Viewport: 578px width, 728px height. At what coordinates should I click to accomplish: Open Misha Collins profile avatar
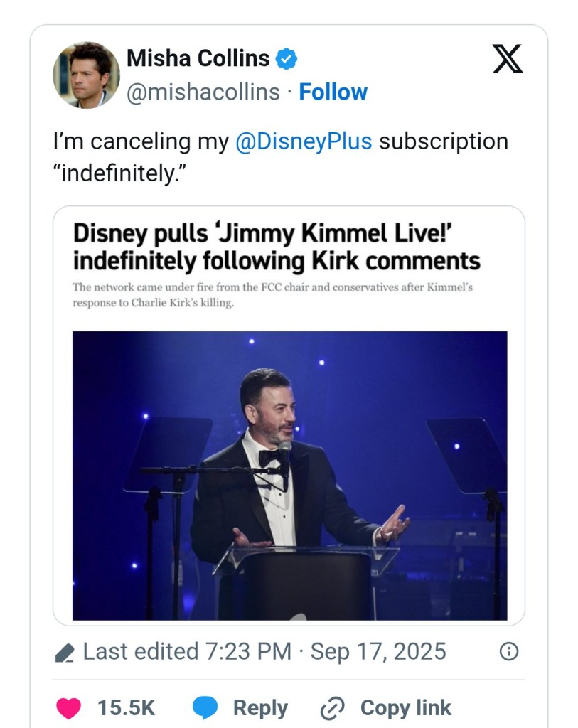[x=86, y=75]
